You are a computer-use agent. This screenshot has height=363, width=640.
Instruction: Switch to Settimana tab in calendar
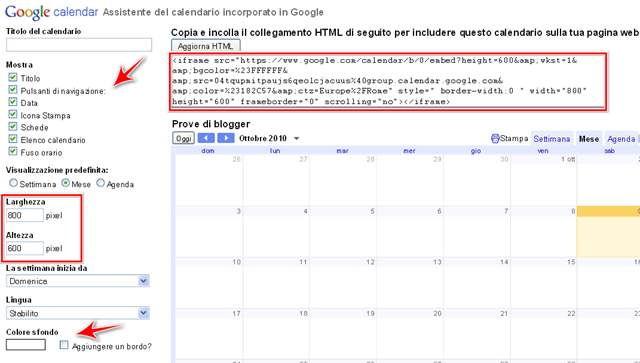551,139
